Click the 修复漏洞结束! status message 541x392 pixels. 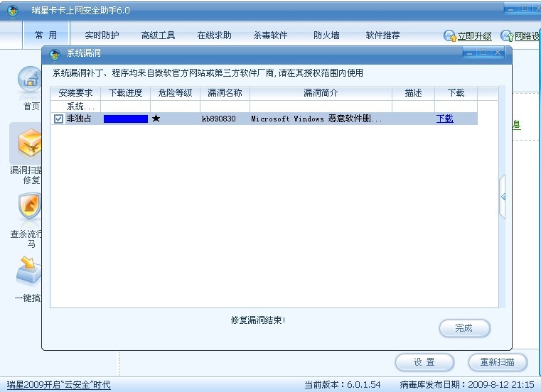coord(258,320)
